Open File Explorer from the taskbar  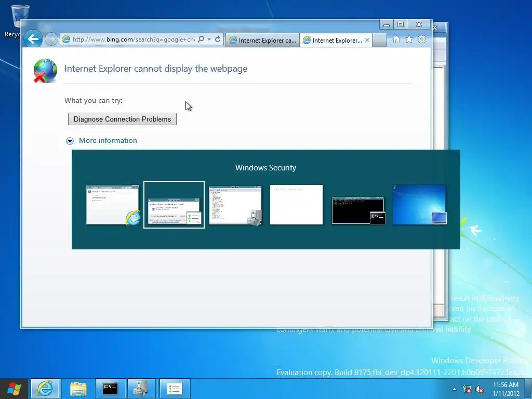pos(78,389)
